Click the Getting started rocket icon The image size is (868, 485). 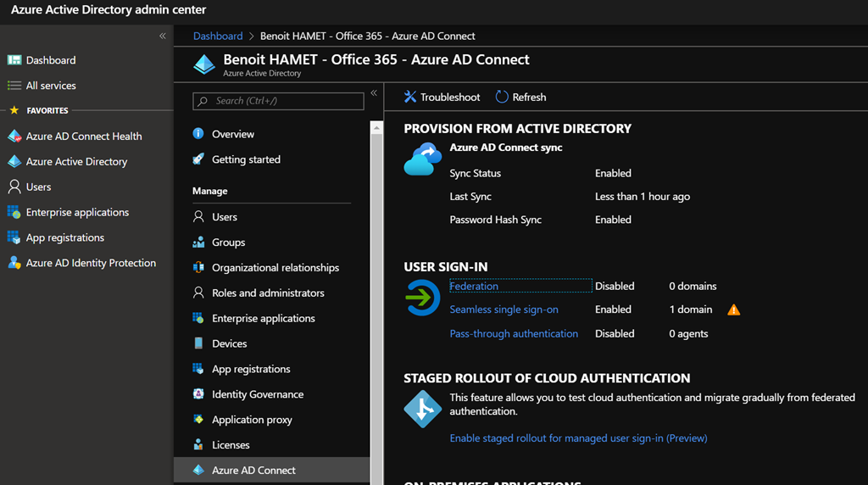point(198,159)
